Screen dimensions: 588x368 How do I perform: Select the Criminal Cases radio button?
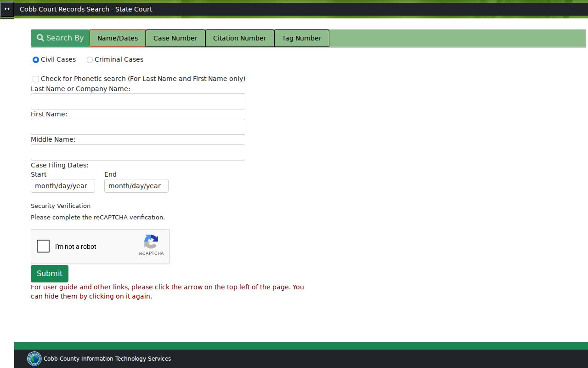coord(90,60)
